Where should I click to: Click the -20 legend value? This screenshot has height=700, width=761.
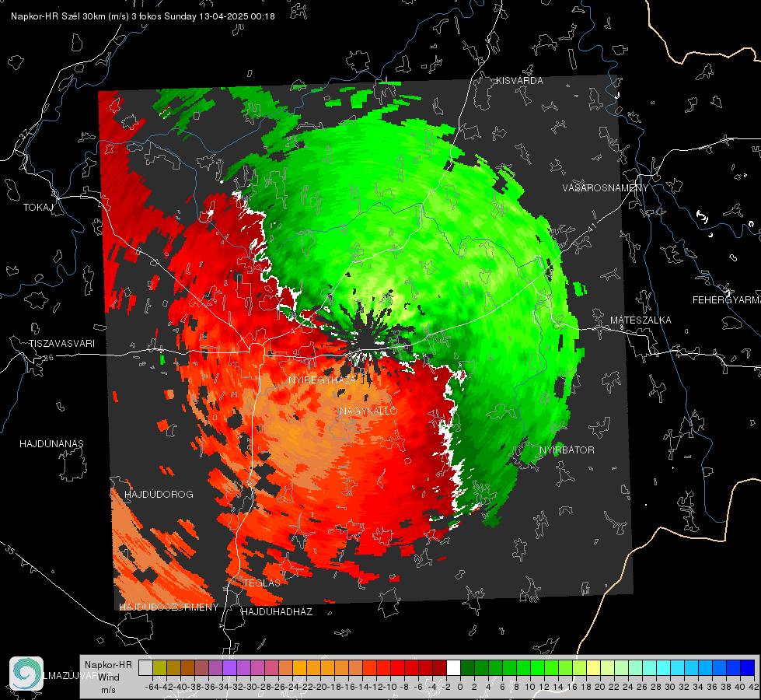pyautogui.click(x=319, y=688)
